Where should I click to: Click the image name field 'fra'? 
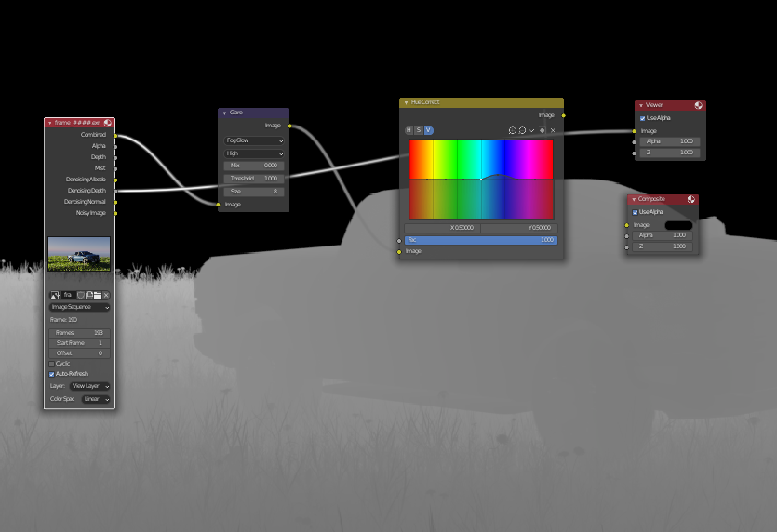pos(68,295)
